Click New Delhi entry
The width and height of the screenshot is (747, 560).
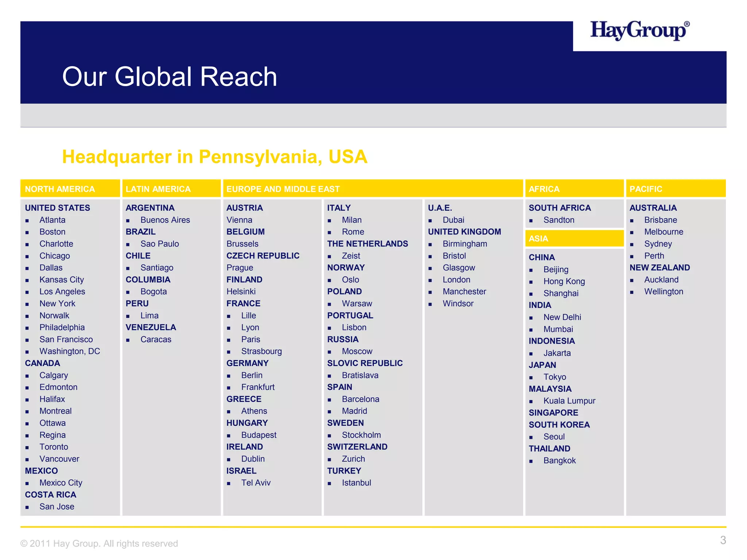(x=562, y=317)
